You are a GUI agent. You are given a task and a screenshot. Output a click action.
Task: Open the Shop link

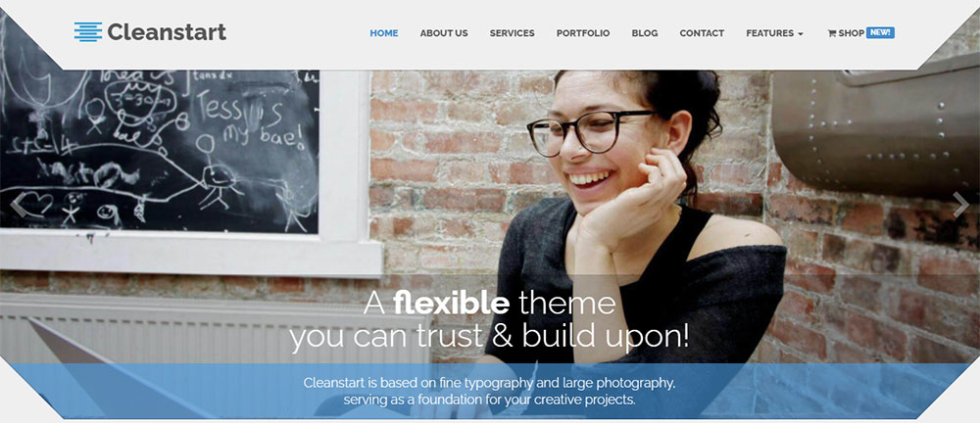[x=852, y=33]
